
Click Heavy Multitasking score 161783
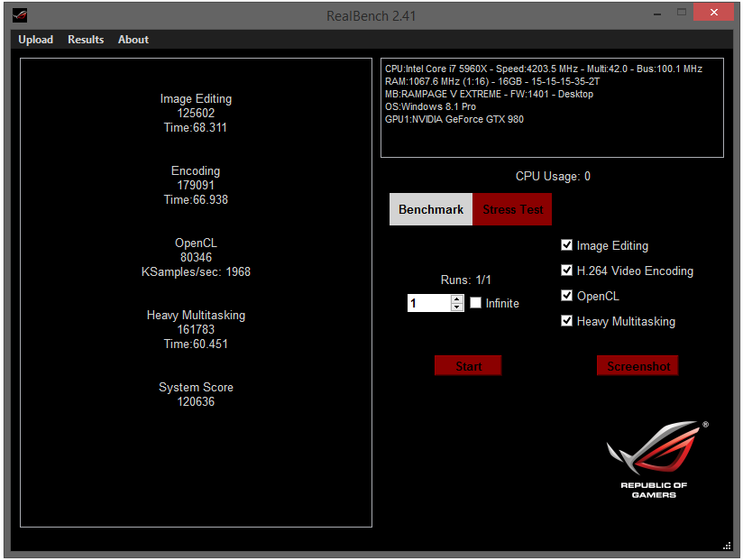click(196, 329)
